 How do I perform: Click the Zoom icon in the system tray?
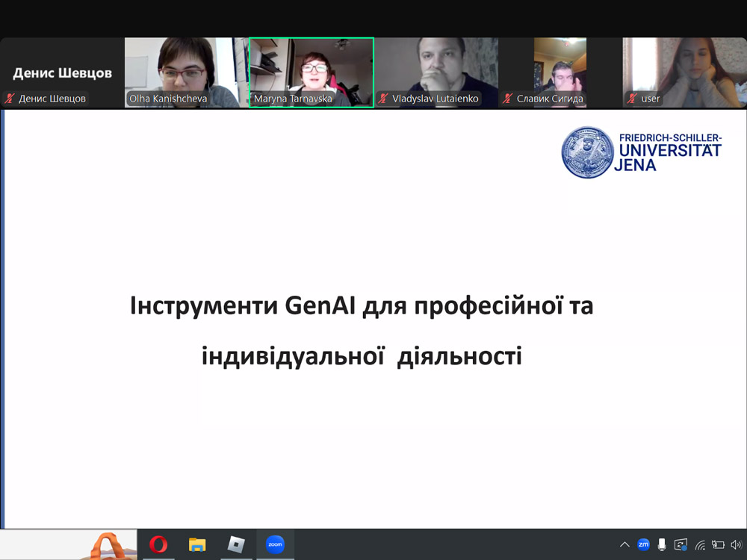[x=644, y=544]
